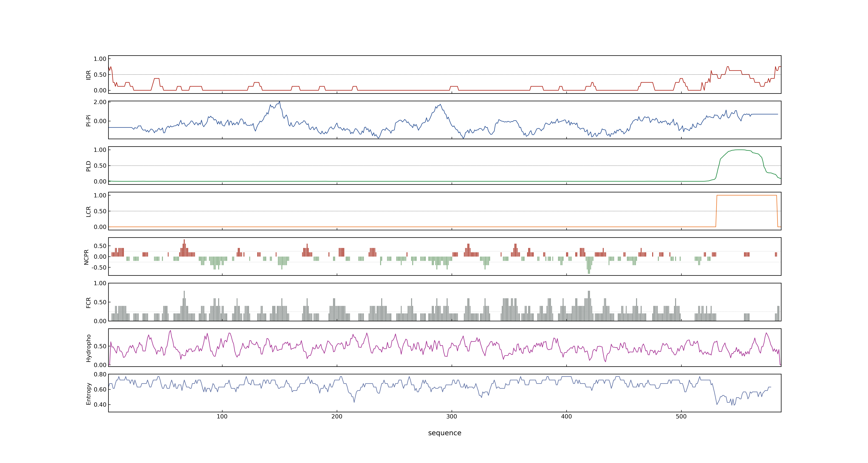Click the 0.40 tick on the Entropy axis
Screen dimensions: 868x463
100,405
